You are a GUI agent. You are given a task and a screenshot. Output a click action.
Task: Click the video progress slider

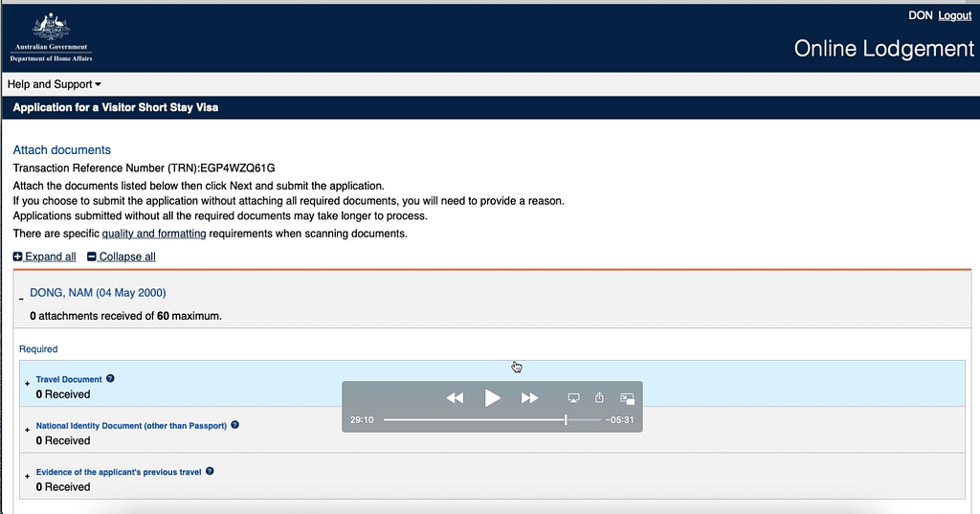492,420
